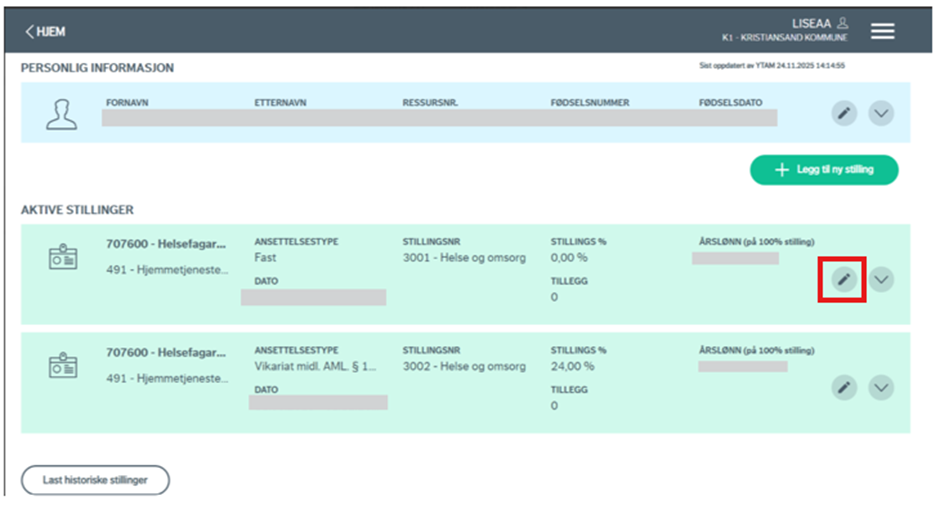This screenshot has height=505, width=940.
Task: Click 3001 - Helse og omsorg text
Action: point(463,257)
